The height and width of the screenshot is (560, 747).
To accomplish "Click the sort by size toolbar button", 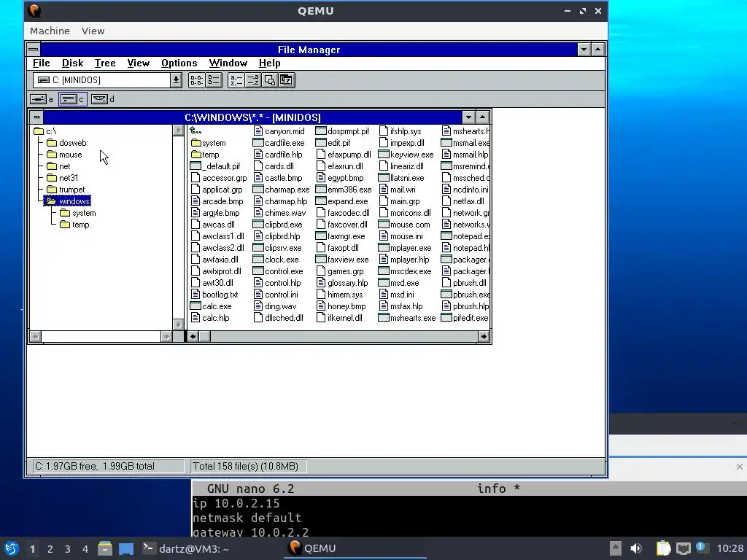I will point(270,80).
